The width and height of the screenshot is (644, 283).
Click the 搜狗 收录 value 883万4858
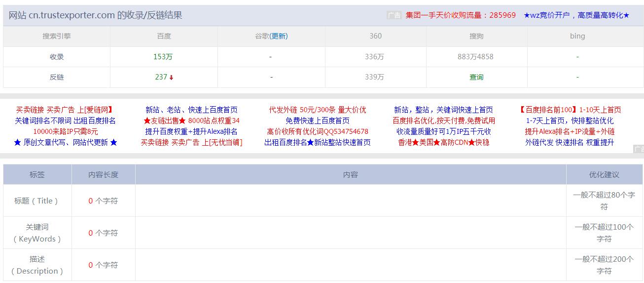(x=475, y=57)
